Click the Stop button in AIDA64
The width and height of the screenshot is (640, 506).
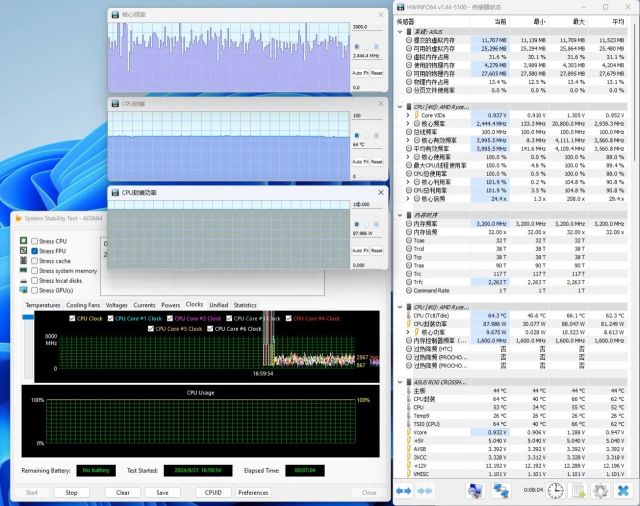(x=71, y=493)
